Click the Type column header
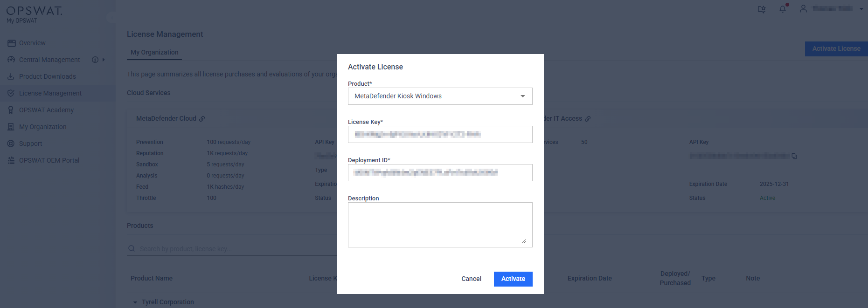The height and width of the screenshot is (308, 868). (708, 278)
